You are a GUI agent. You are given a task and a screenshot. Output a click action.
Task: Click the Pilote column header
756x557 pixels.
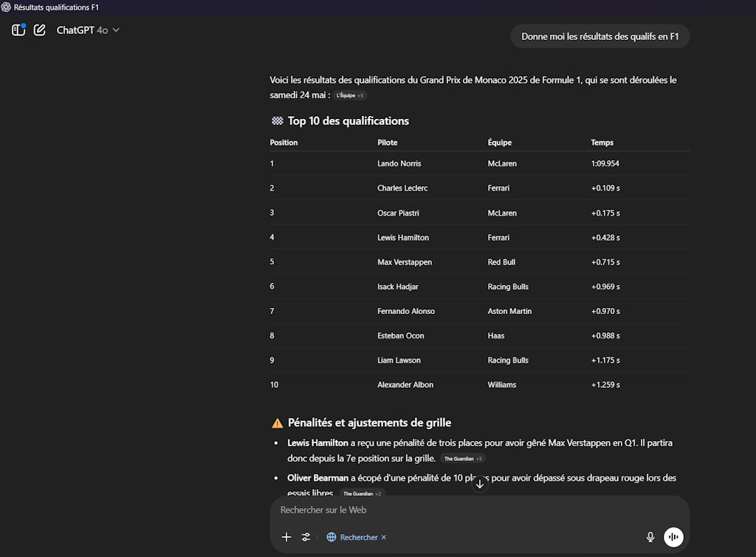pos(387,143)
